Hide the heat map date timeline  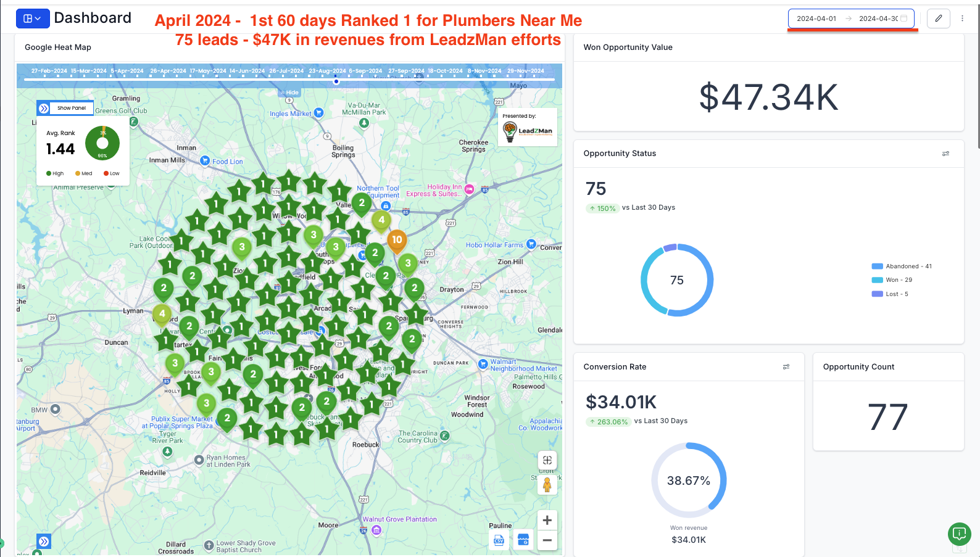289,93
